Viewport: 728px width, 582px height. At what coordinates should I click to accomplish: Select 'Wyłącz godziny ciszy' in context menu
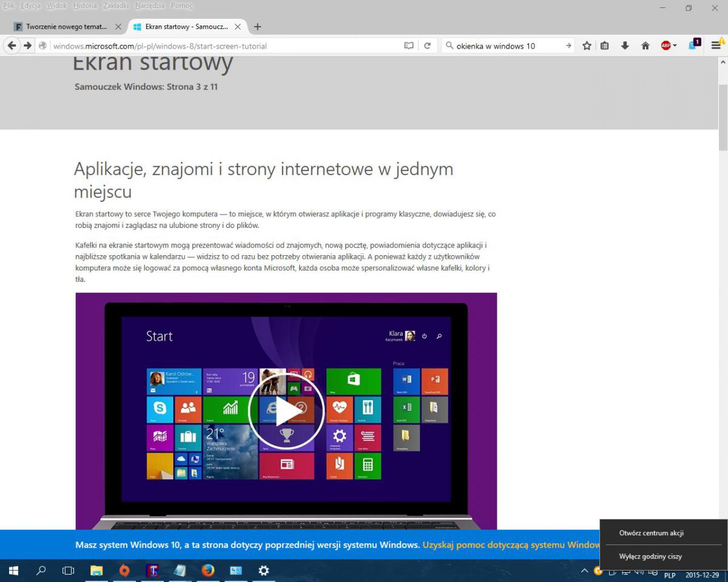650,556
